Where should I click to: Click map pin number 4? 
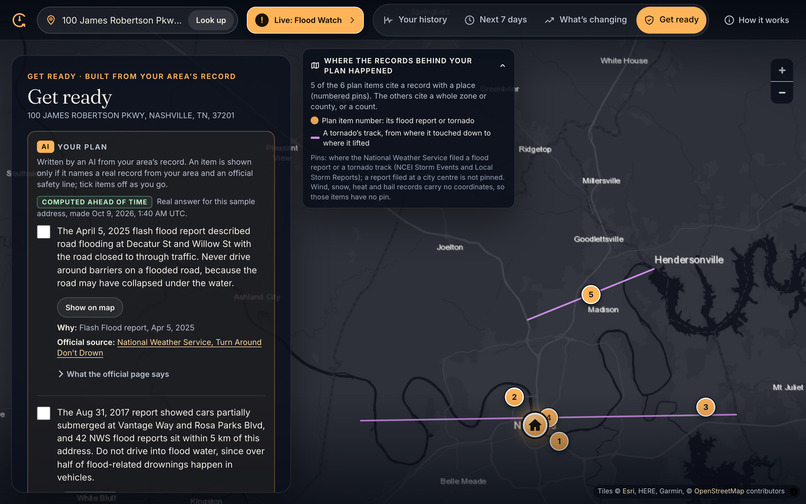pyautogui.click(x=551, y=417)
